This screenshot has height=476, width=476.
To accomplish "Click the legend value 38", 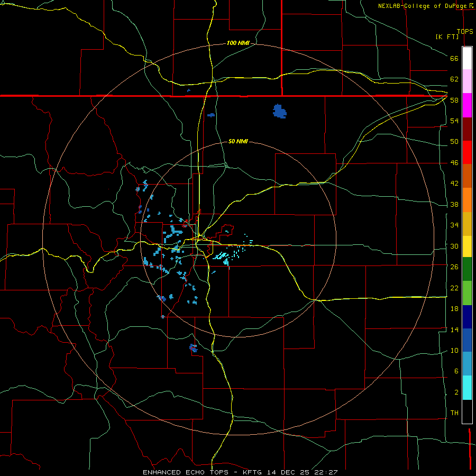I will (454, 204).
